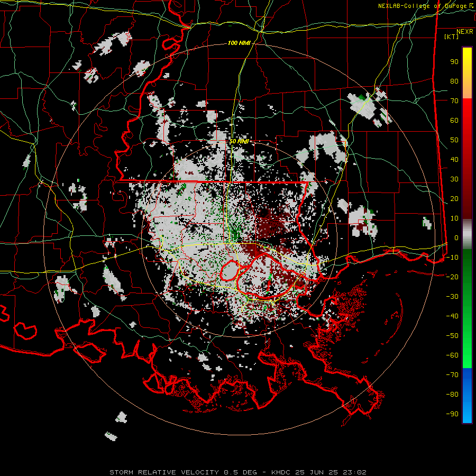Click the 60 value on the velocity scale
The width and height of the screenshot is (476, 476).
point(454,121)
